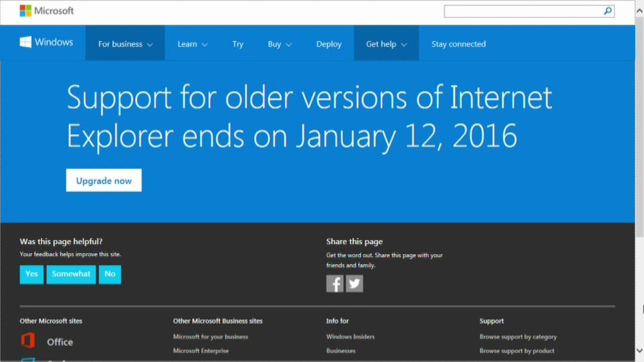The image size is (644, 362).
Task: Expand the For business menu
Action: point(125,44)
